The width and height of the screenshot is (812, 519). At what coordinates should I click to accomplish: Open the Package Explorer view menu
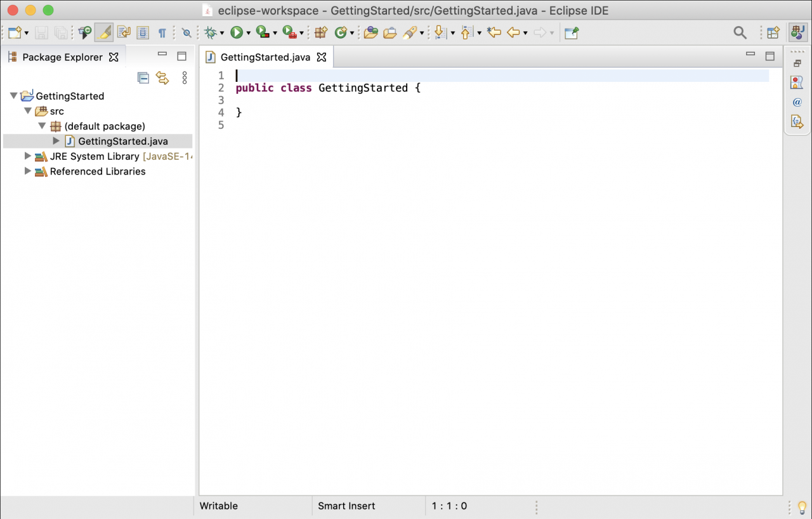click(x=184, y=77)
